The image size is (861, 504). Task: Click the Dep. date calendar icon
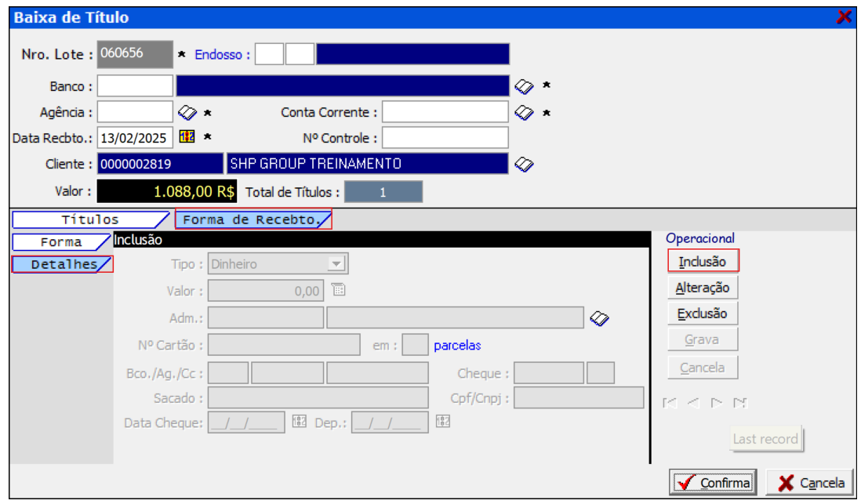(443, 422)
